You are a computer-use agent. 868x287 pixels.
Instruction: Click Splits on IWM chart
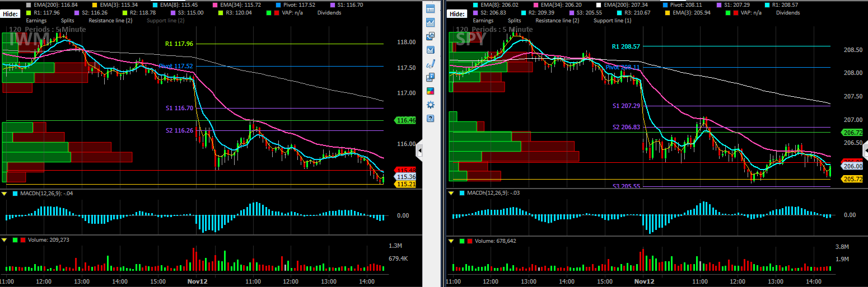pyautogui.click(x=67, y=20)
